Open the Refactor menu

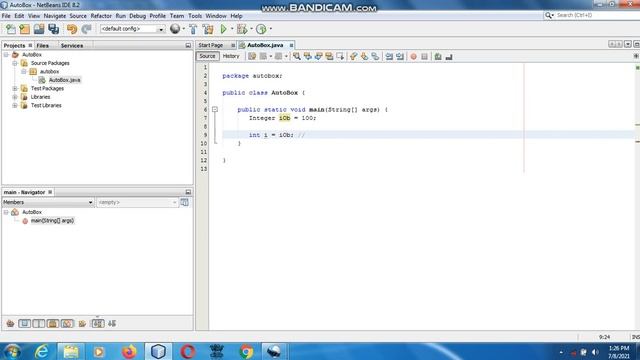click(101, 16)
